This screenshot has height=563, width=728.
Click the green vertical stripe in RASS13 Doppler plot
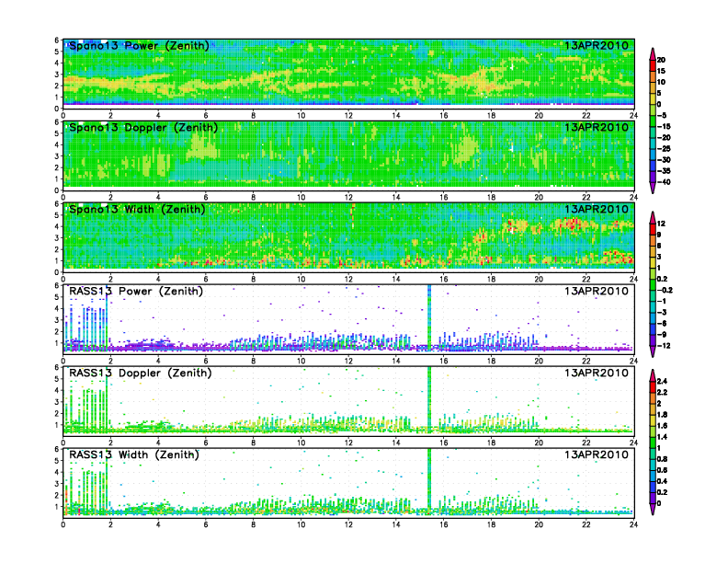(x=429, y=398)
